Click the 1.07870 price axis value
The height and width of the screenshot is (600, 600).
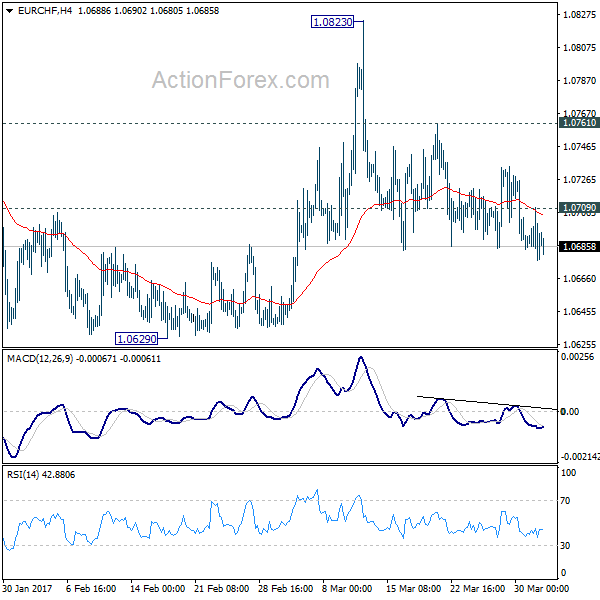[580, 80]
